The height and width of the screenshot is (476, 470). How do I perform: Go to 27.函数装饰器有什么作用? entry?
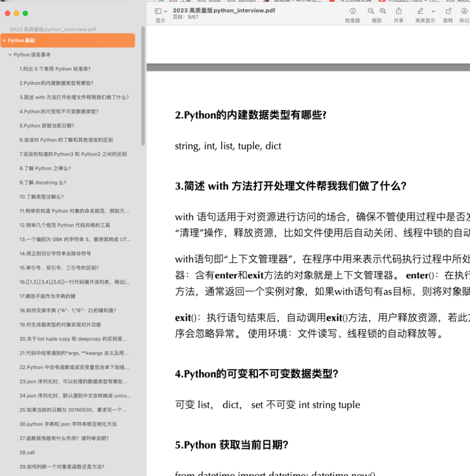coord(64,438)
